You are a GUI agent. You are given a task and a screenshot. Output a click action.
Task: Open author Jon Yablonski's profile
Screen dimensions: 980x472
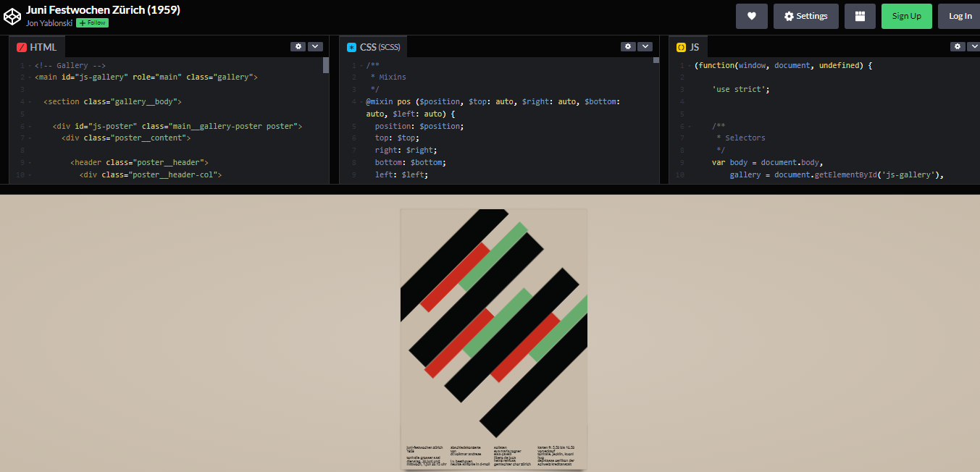pyautogui.click(x=49, y=23)
